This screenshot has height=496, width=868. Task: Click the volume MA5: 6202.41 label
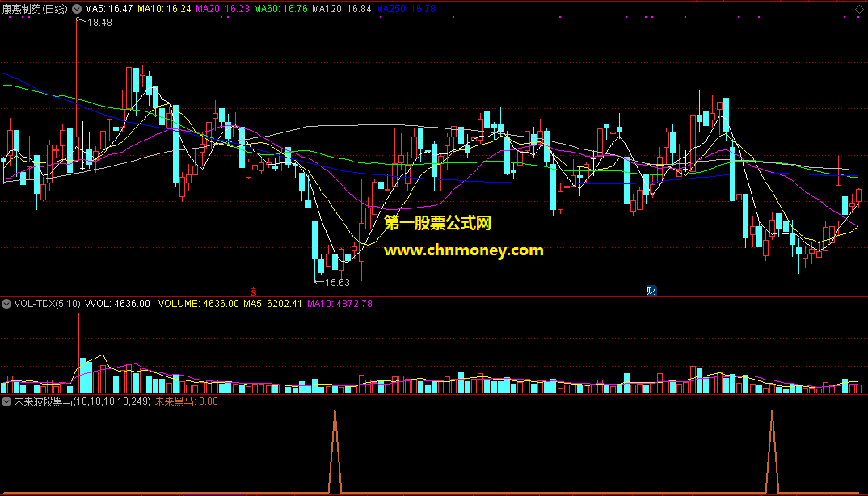click(273, 304)
